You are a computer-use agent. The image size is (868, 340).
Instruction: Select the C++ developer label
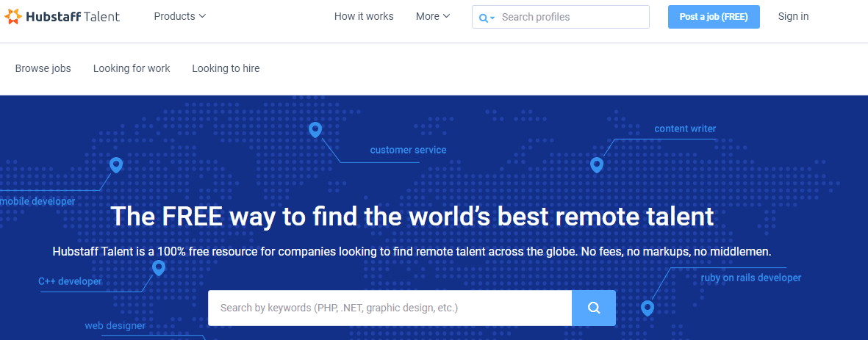click(70, 281)
